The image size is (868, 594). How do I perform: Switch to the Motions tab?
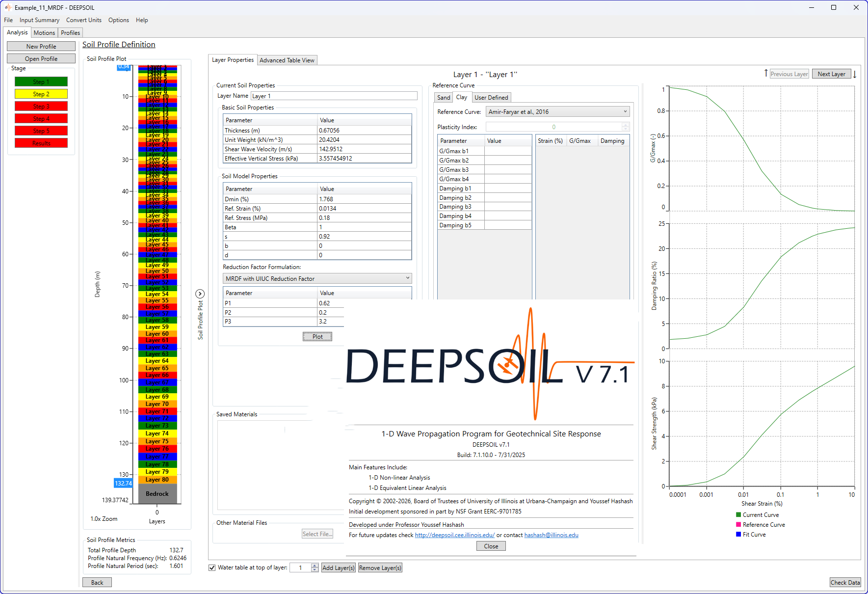(44, 33)
